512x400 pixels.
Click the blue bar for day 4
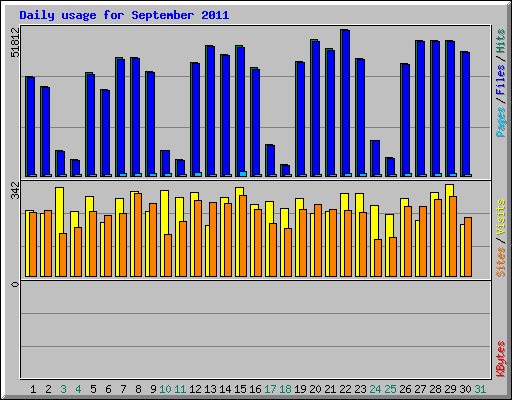pos(75,168)
